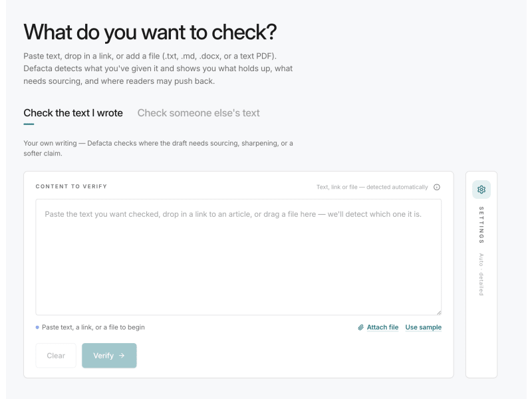Click the textarea resize handle corner
532x399 pixels.
(x=439, y=313)
